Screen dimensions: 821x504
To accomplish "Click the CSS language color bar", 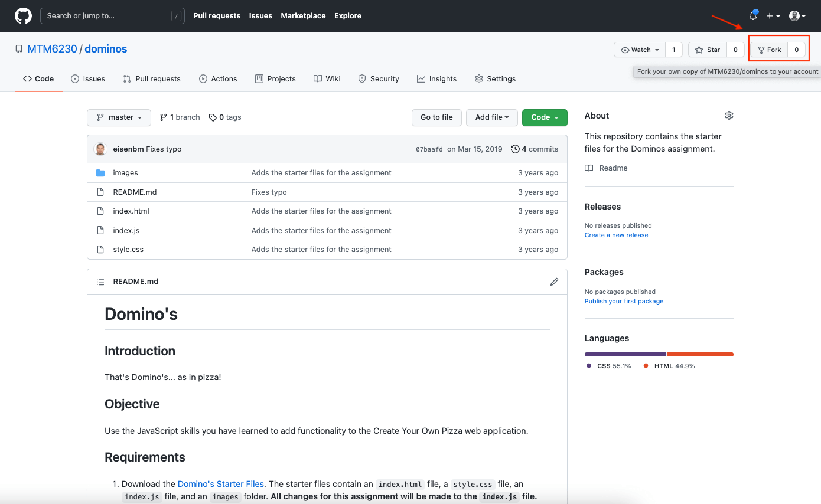I will point(625,354).
